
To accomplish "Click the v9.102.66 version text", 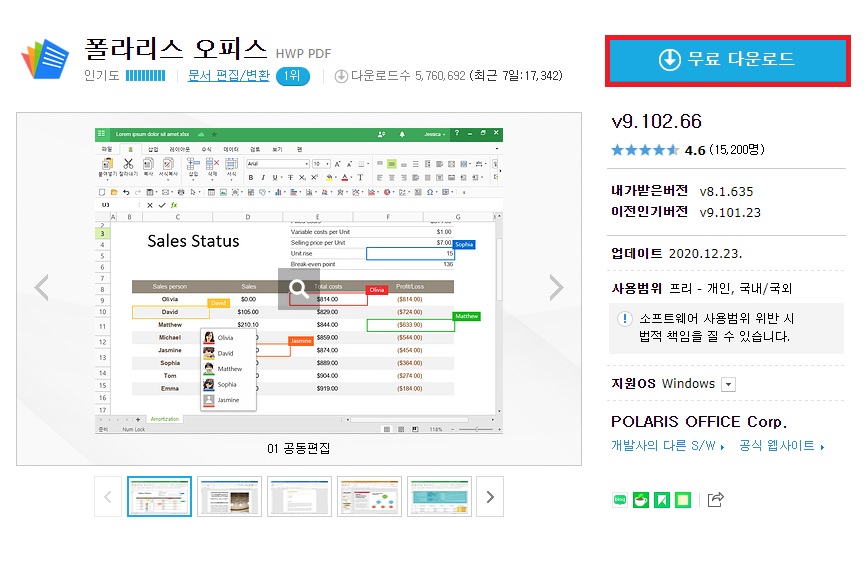I will click(x=657, y=121).
